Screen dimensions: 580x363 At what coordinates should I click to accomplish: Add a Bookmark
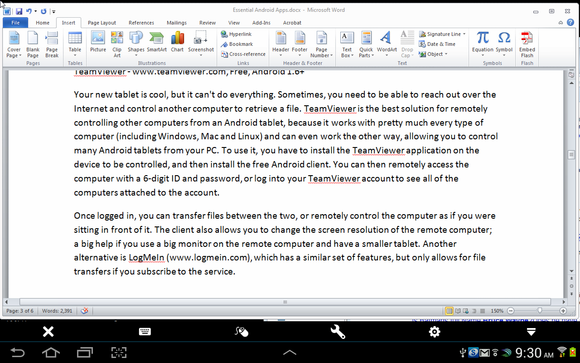click(x=237, y=44)
